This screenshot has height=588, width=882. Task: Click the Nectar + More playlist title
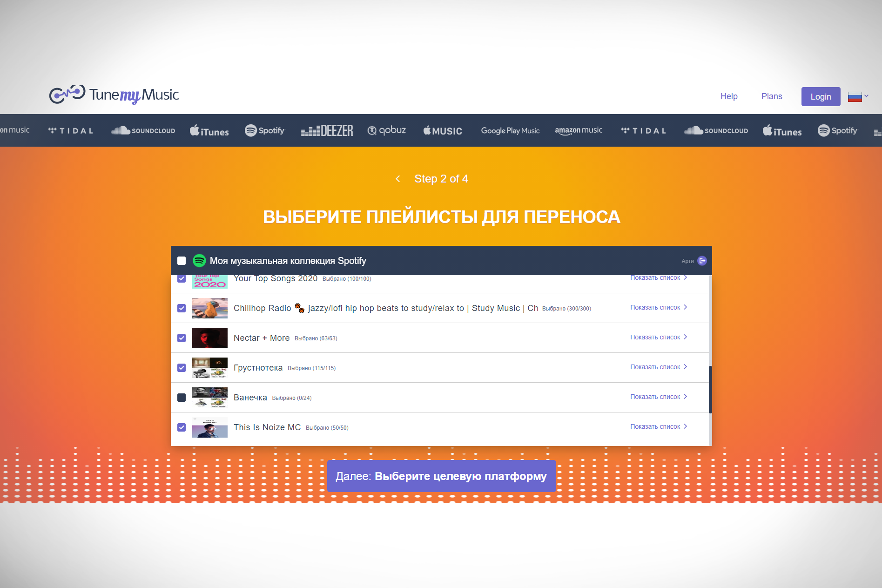[262, 338]
